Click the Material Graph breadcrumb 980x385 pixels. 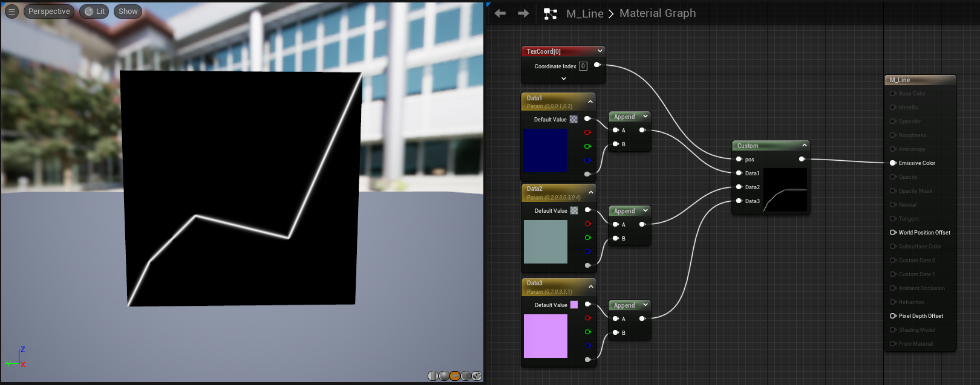[658, 13]
